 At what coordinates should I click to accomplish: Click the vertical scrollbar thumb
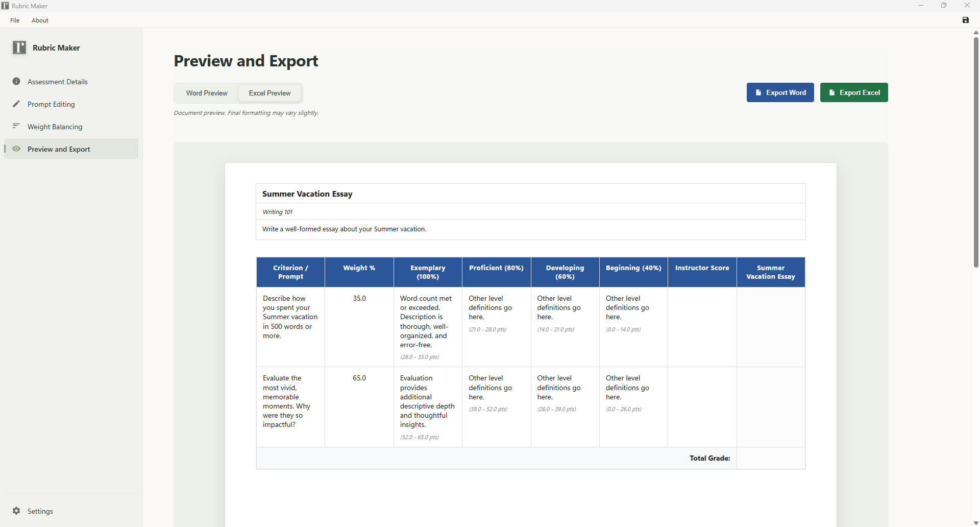coord(976,152)
